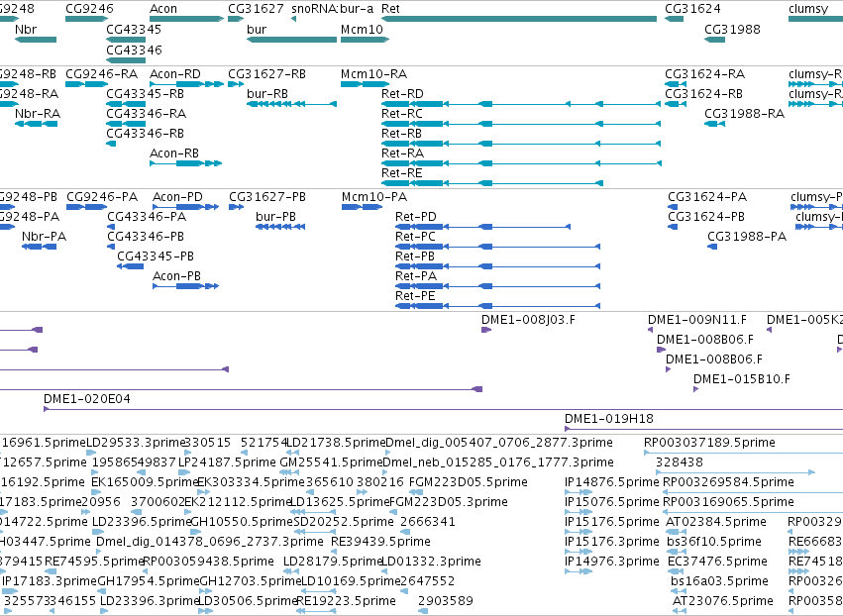This screenshot has width=843, height=616.
Task: Click the bur-PB protein label
Action: click(x=275, y=217)
